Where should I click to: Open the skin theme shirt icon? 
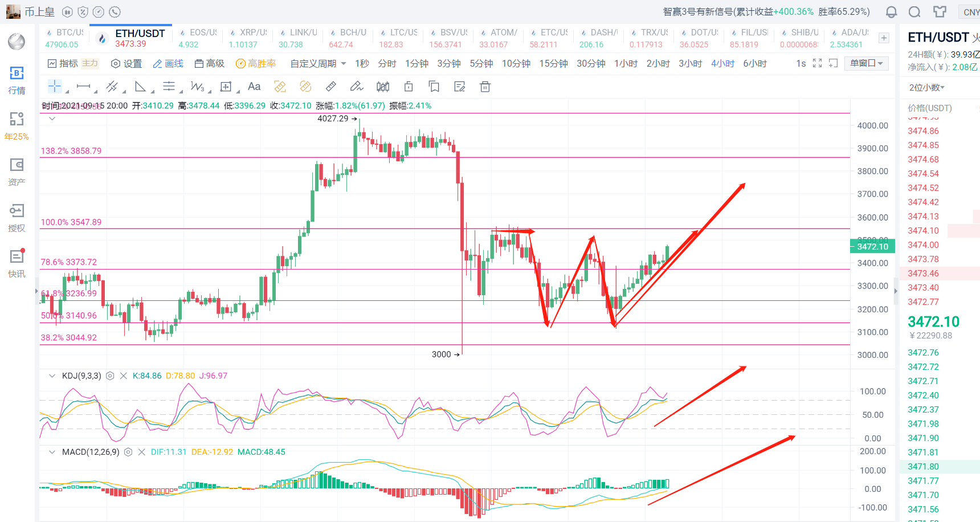940,12
